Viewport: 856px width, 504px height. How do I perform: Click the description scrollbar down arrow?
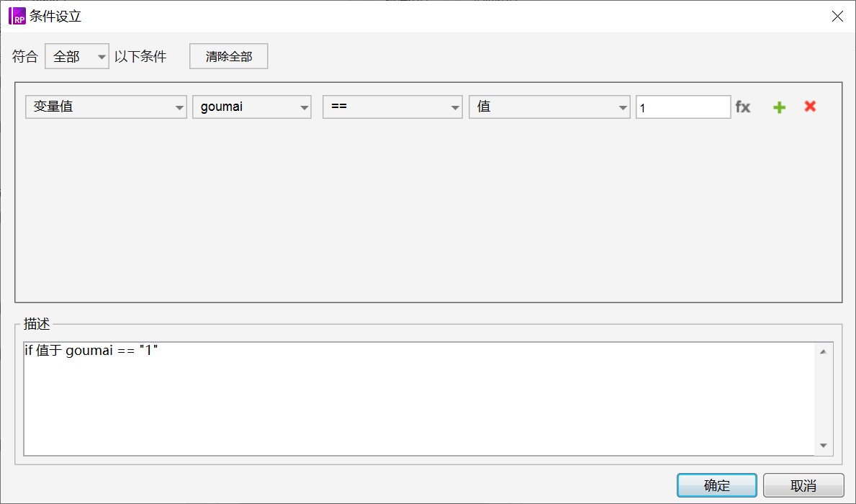pyautogui.click(x=824, y=446)
